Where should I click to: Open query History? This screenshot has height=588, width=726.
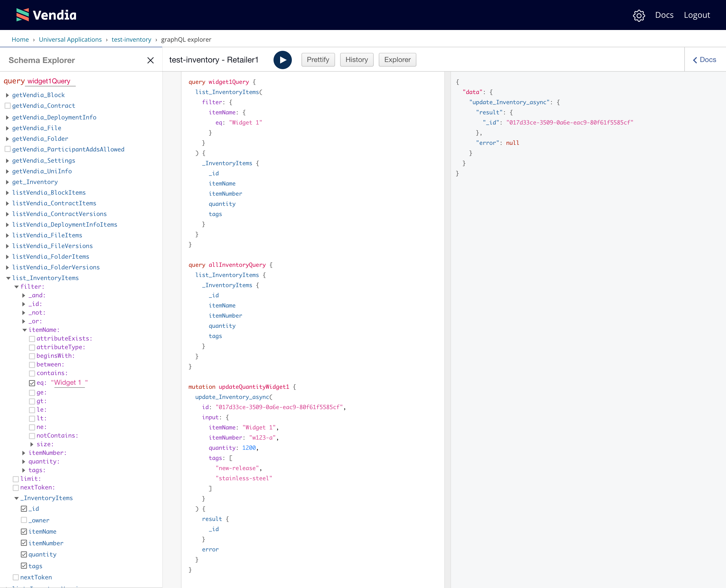[356, 60]
